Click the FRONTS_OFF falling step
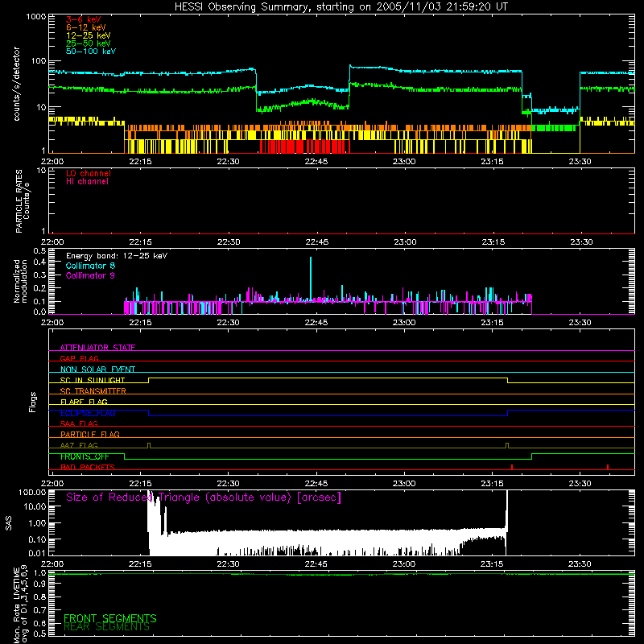644x644 pixels. [125, 456]
